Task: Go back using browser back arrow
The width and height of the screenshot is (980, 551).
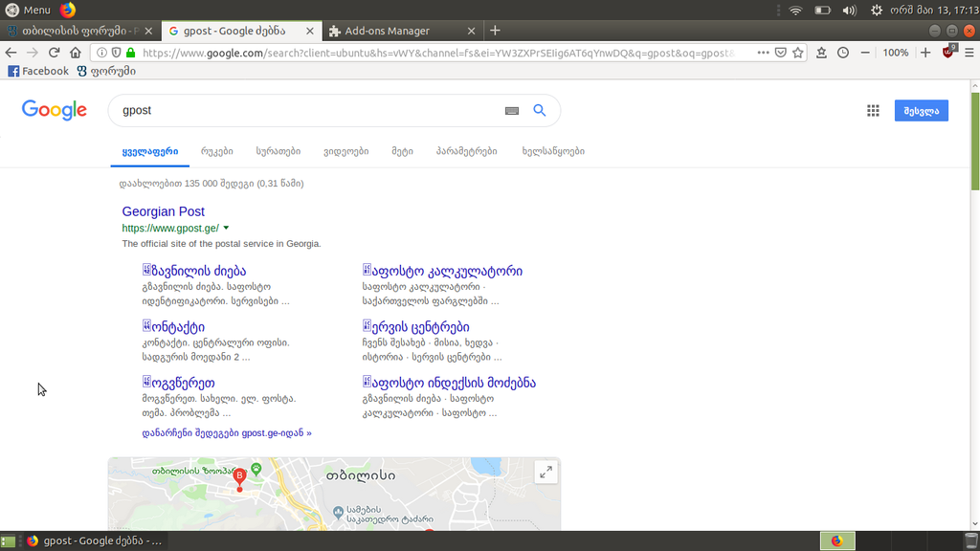Action: click(x=11, y=54)
